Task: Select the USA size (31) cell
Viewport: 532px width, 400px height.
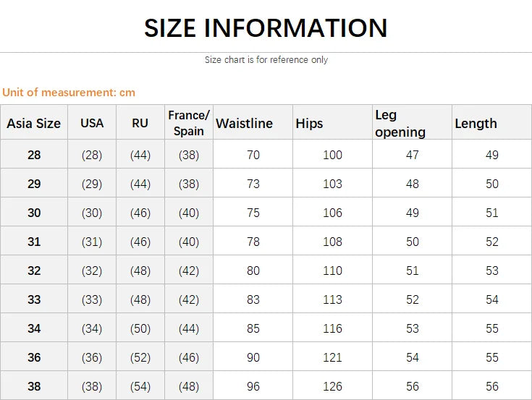Action: tap(92, 242)
